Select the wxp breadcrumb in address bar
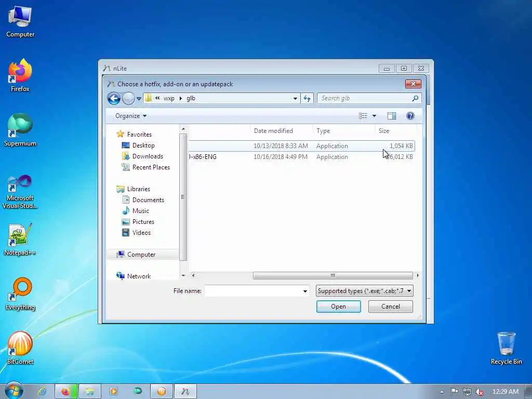This screenshot has height=399, width=532. (169, 98)
